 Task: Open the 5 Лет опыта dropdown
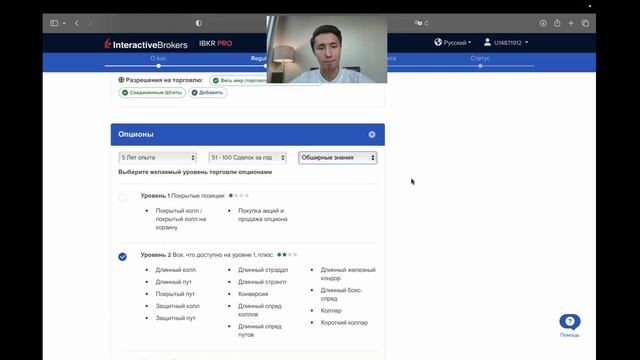158,158
